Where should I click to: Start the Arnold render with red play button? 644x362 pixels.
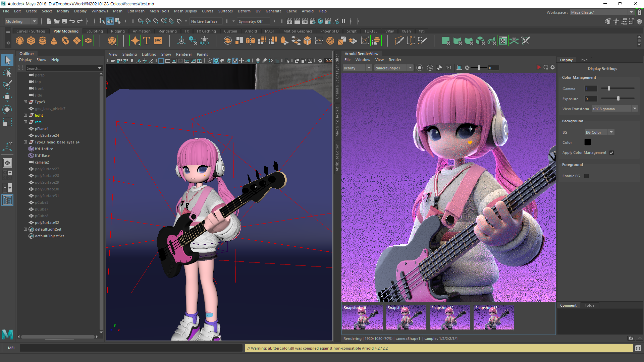[x=539, y=67]
